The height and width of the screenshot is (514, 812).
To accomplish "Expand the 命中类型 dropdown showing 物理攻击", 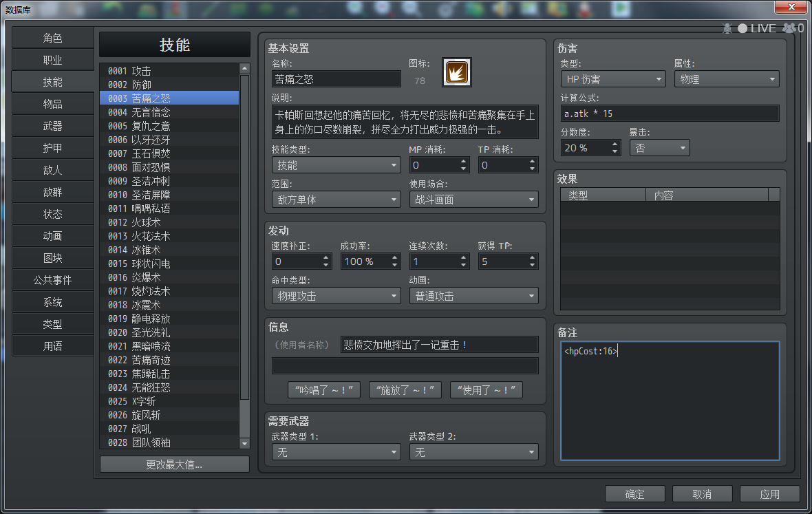I will 336,296.
